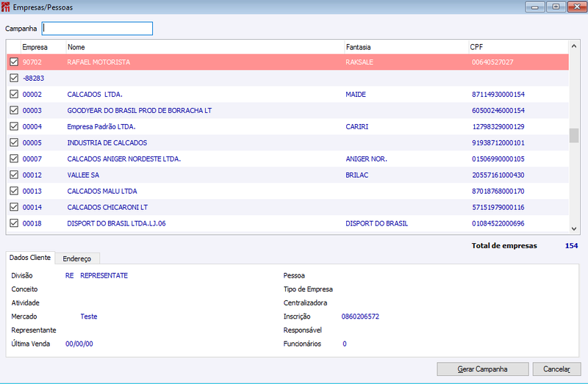Click the REPRESENTATE division value

pyautogui.click(x=104, y=275)
